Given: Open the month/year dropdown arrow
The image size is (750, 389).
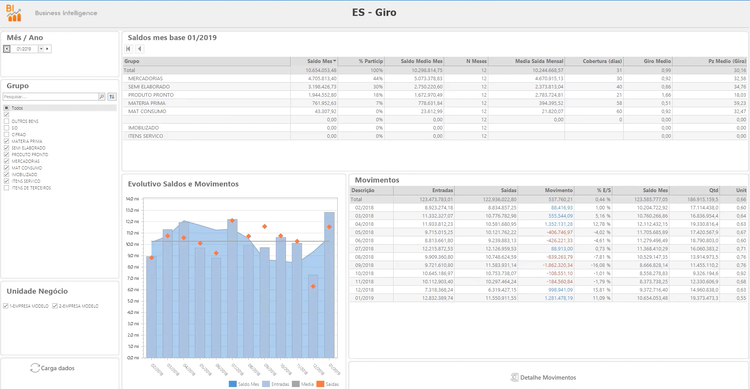Looking at the screenshot, I should 41,49.
